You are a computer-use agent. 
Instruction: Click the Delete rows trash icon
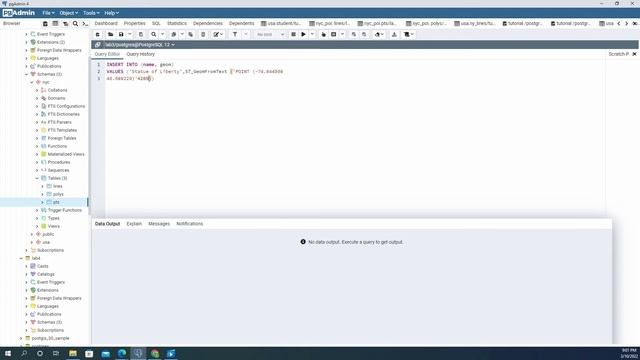[x=203, y=35]
